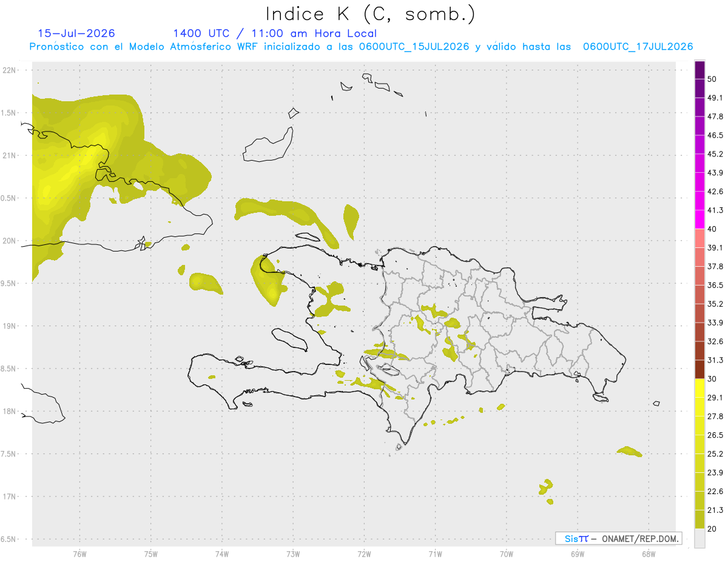Click the "1400 UTC / 11:00 am Hora Local" text

point(275,33)
